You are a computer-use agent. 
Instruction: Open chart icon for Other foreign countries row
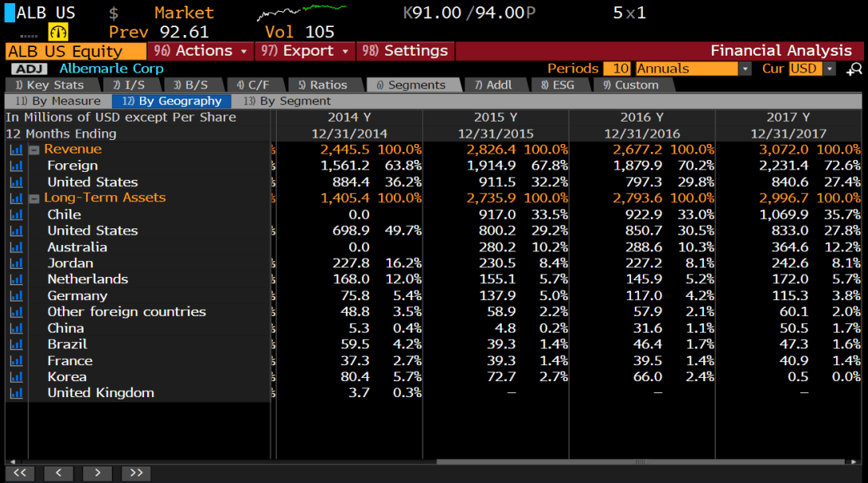click(17, 312)
